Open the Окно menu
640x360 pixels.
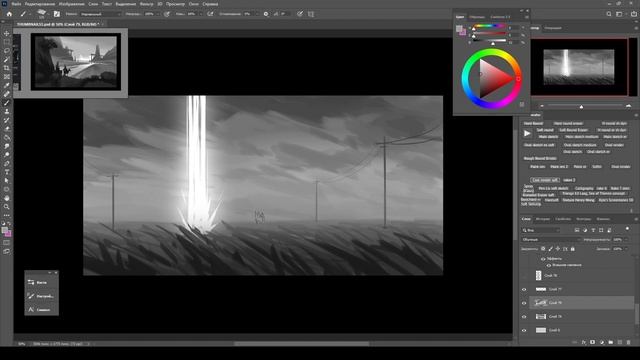(193, 4)
